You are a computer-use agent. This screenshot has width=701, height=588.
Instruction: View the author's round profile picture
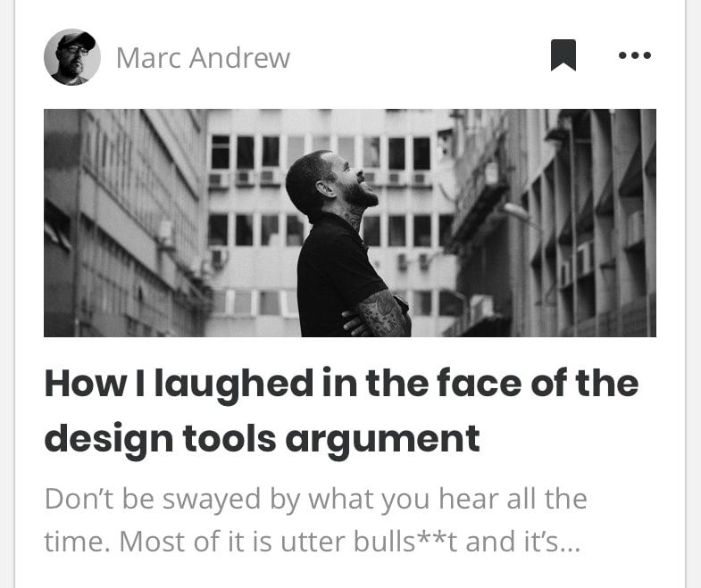point(72,57)
